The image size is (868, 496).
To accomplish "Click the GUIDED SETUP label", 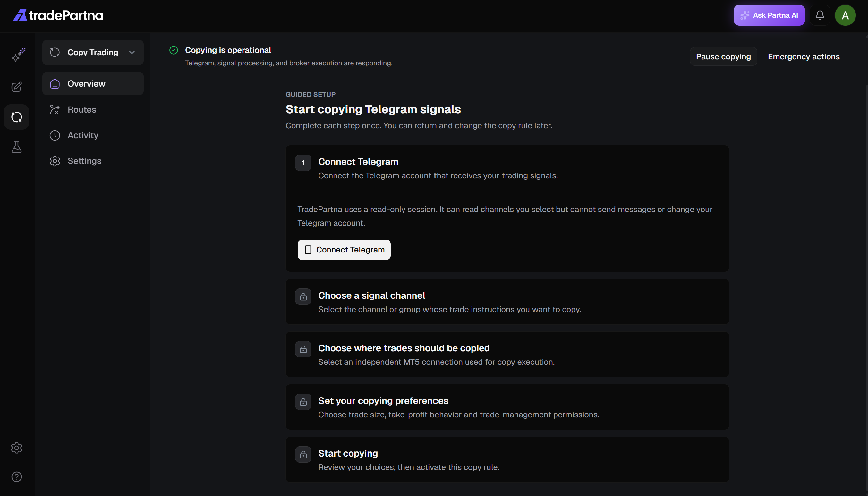I will [311, 94].
